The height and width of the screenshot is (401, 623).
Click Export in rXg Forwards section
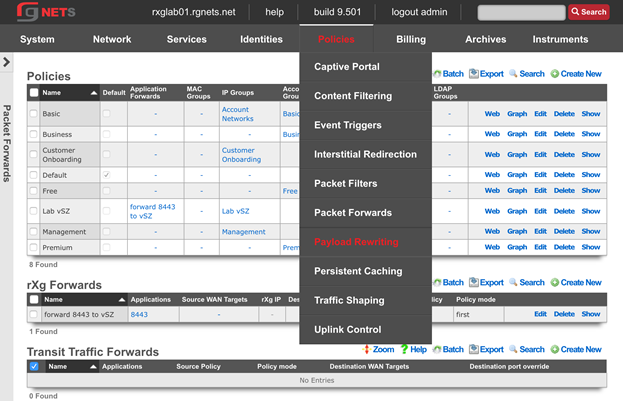point(486,283)
